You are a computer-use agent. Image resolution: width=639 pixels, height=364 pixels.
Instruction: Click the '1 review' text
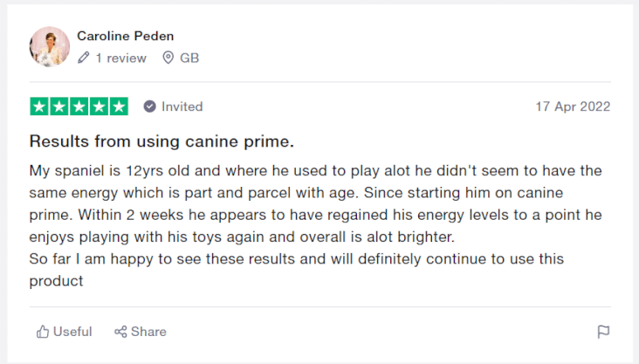120,58
